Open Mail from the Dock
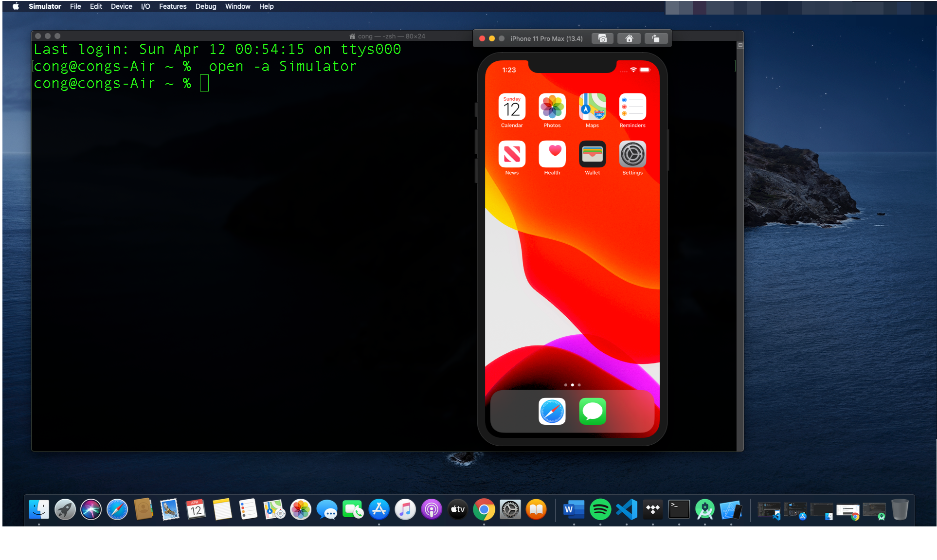Viewport: 937px width, 560px height. pyautogui.click(x=170, y=510)
